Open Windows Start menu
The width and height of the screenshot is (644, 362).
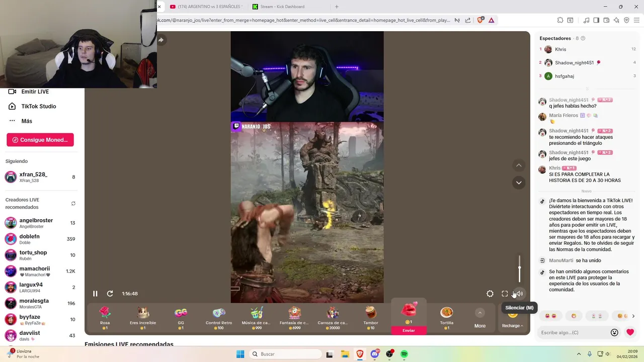(240, 354)
